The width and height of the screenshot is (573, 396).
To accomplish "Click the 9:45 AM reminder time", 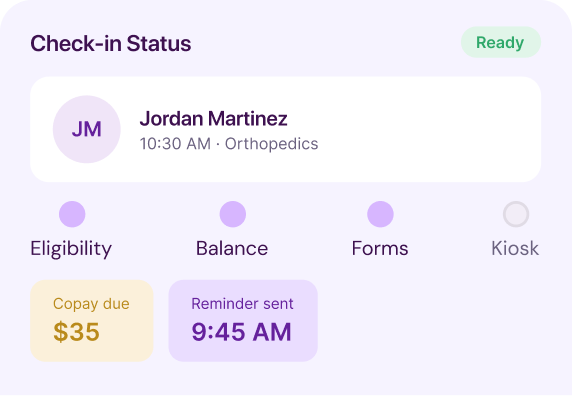I will pyautogui.click(x=242, y=332).
